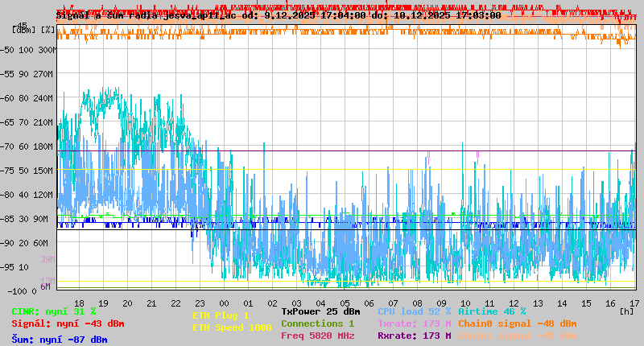Screen dimensions: 644x346
Task: Click the Connections 1 legend label
Action: point(317,323)
